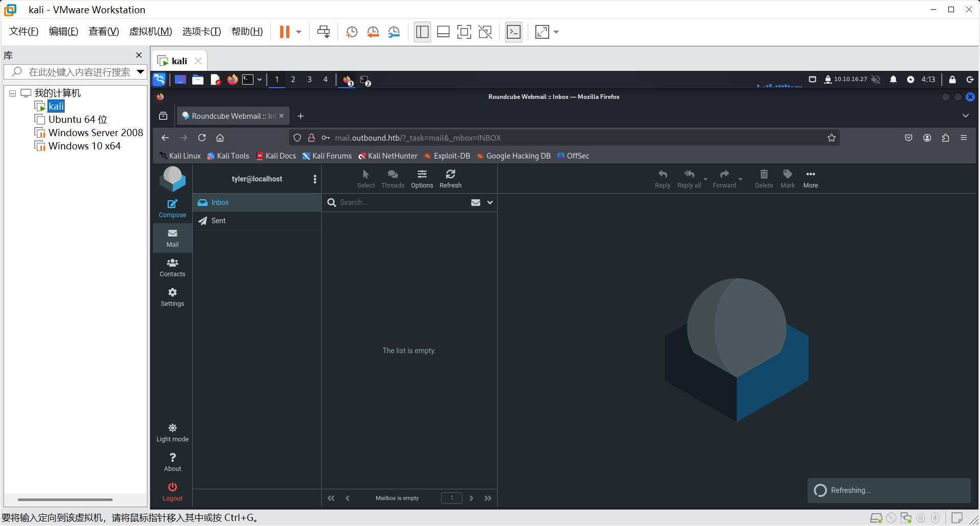This screenshot has height=526, width=980.
Task: Select Ubuntu 64 位 in library
Action: pyautogui.click(x=78, y=119)
